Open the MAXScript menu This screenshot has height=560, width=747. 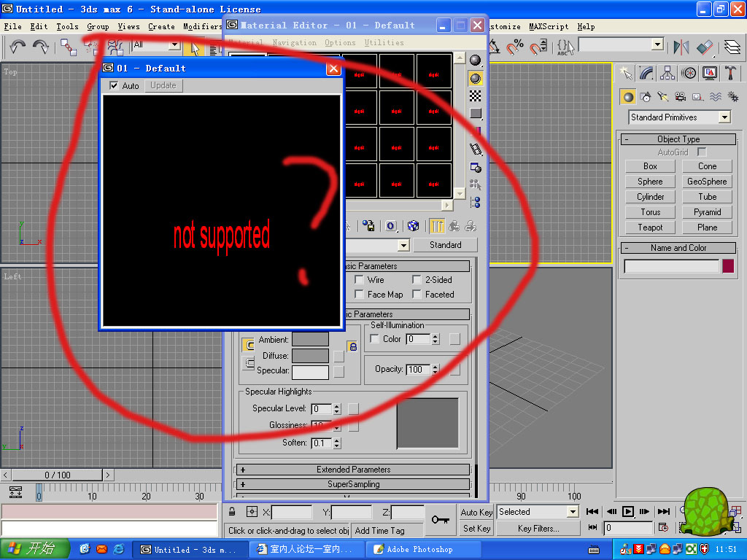coord(549,27)
